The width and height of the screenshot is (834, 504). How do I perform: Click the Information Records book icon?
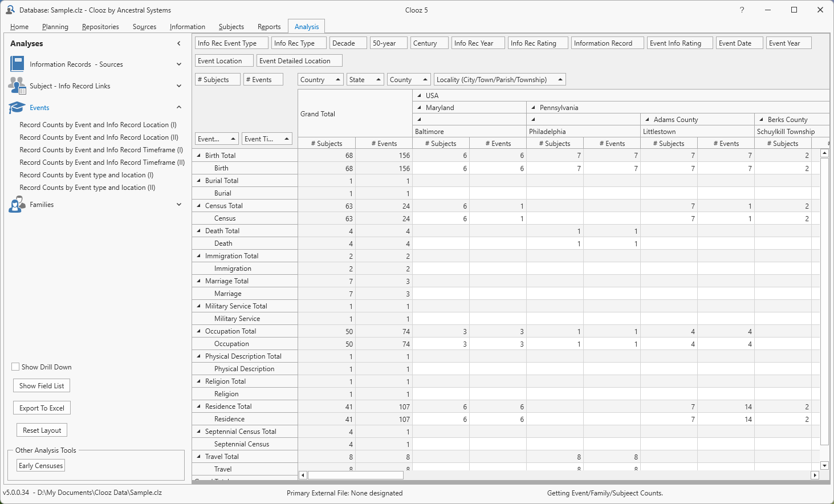[17, 64]
